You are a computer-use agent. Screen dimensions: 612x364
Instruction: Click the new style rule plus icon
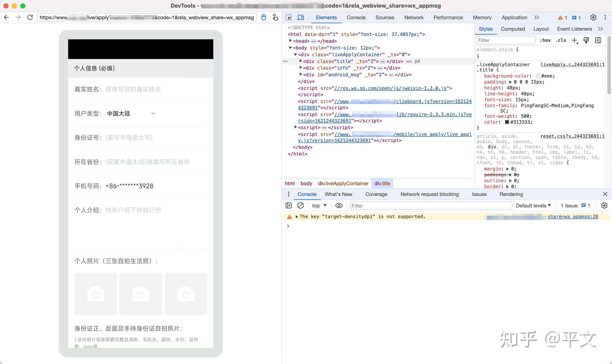(x=575, y=40)
